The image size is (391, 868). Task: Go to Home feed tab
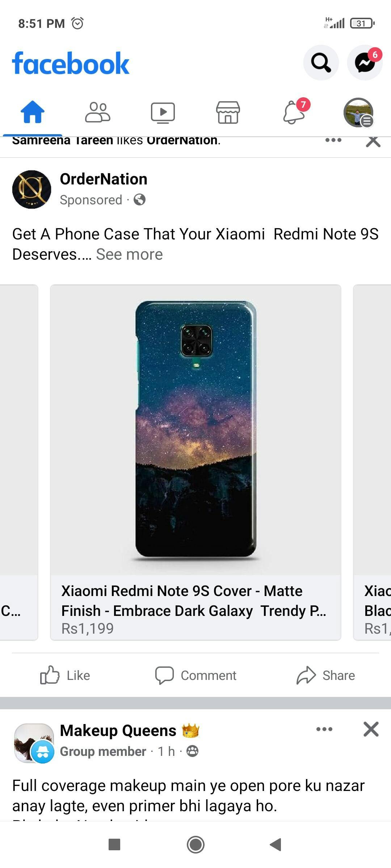click(x=33, y=112)
